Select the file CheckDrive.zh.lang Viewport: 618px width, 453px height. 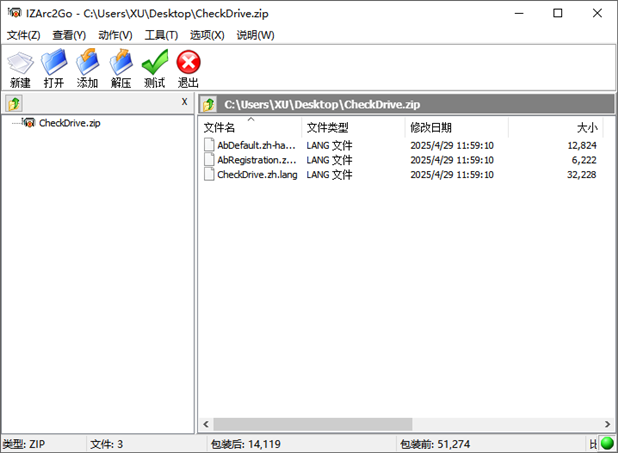257,174
